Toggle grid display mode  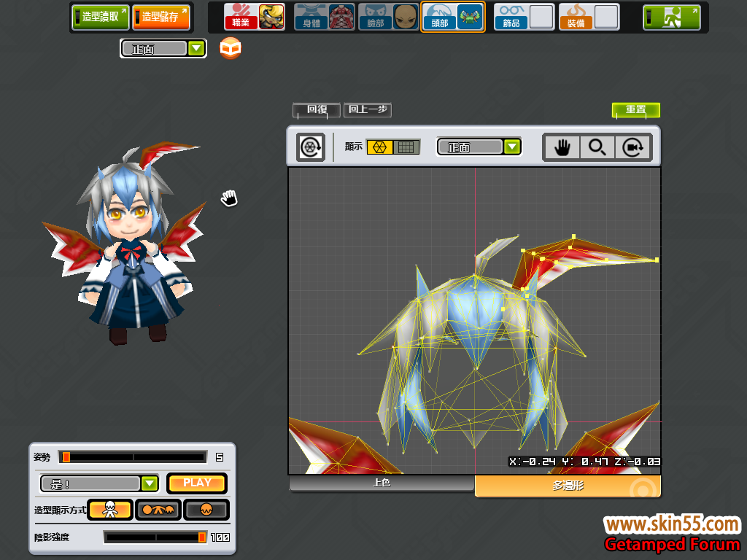[406, 147]
